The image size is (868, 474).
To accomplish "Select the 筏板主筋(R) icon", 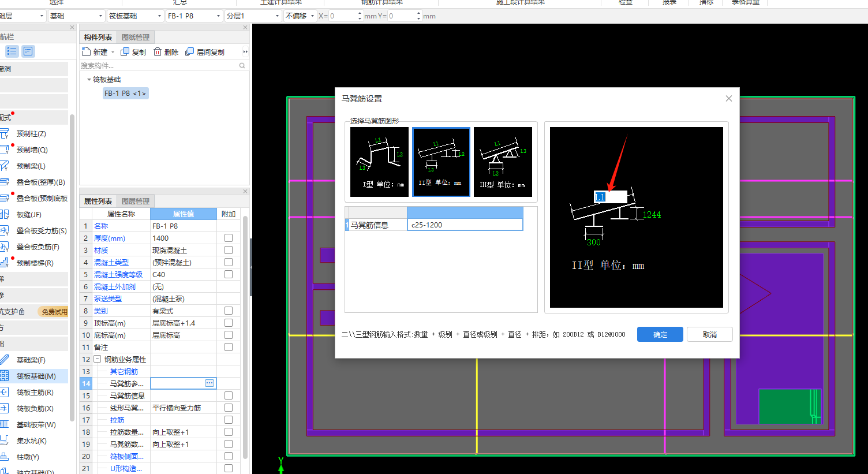I will point(4,392).
